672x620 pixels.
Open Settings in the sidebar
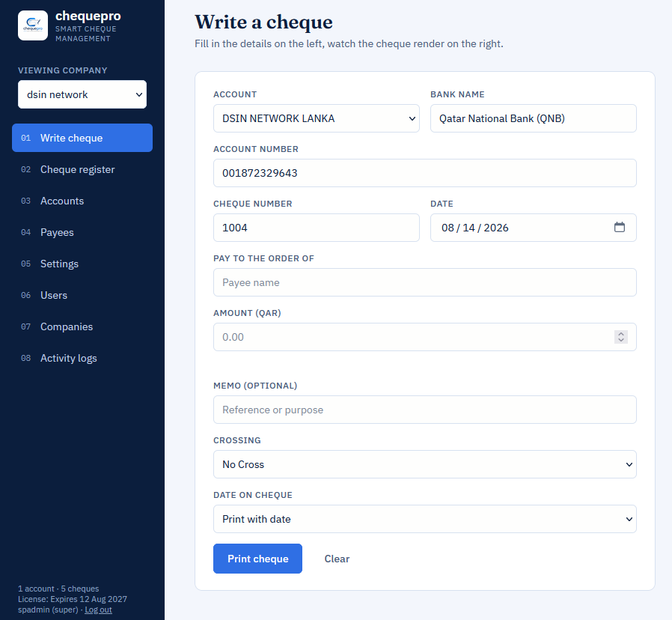point(82,264)
